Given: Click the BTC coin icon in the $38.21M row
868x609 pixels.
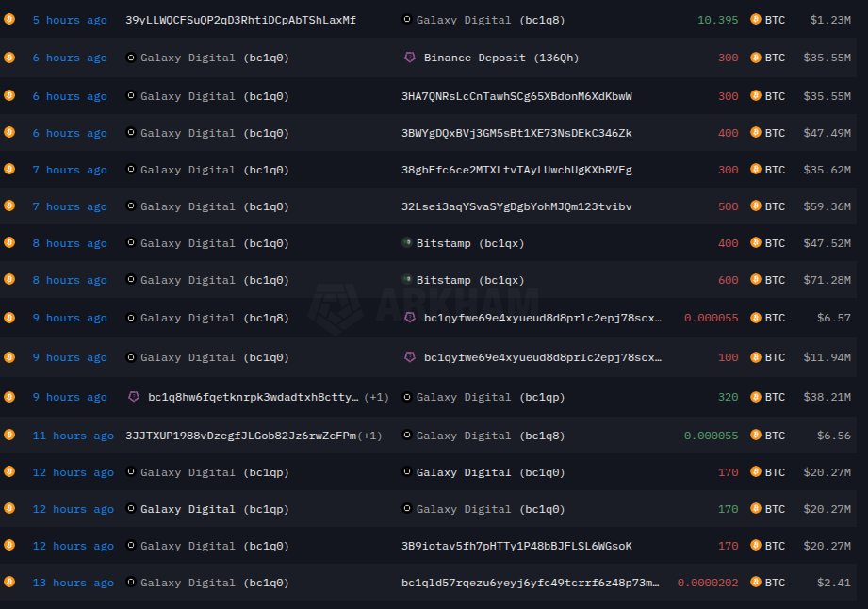Looking at the screenshot, I should [756, 397].
